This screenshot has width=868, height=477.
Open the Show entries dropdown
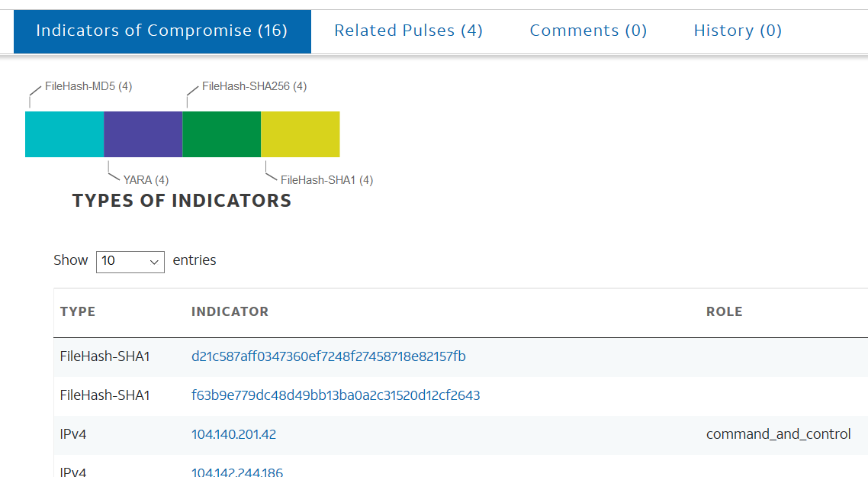[x=130, y=262]
